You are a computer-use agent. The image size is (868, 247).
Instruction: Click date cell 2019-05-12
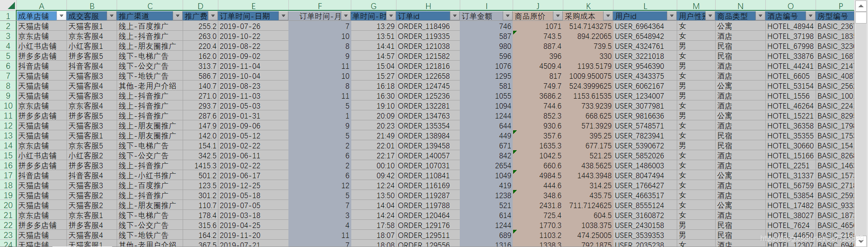pyautogui.click(x=253, y=136)
